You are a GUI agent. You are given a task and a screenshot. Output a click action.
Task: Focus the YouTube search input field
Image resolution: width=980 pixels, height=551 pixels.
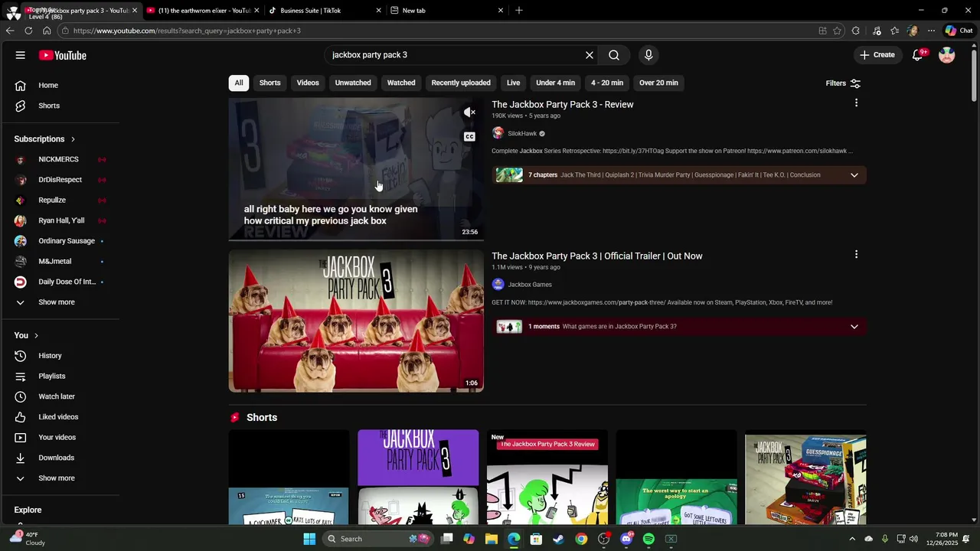tap(456, 55)
